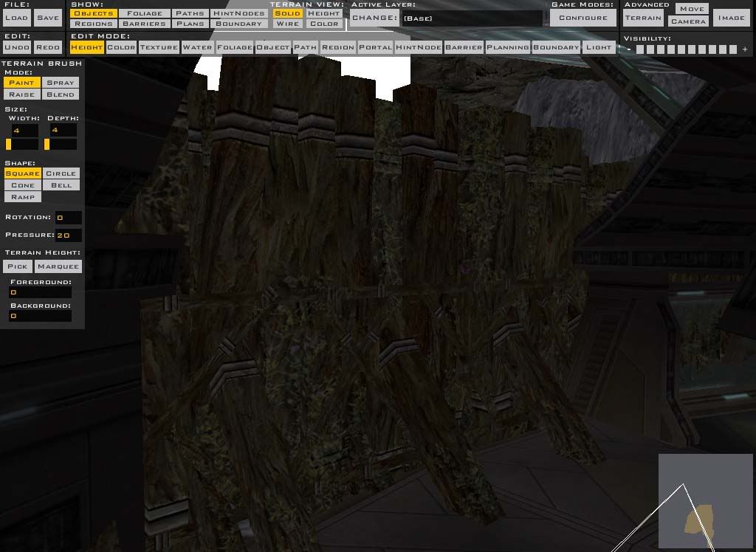Click the Background height field

tap(40, 316)
